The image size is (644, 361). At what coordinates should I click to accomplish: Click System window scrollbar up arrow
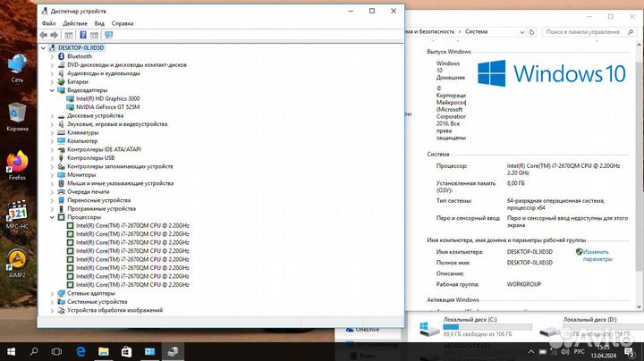point(639,45)
